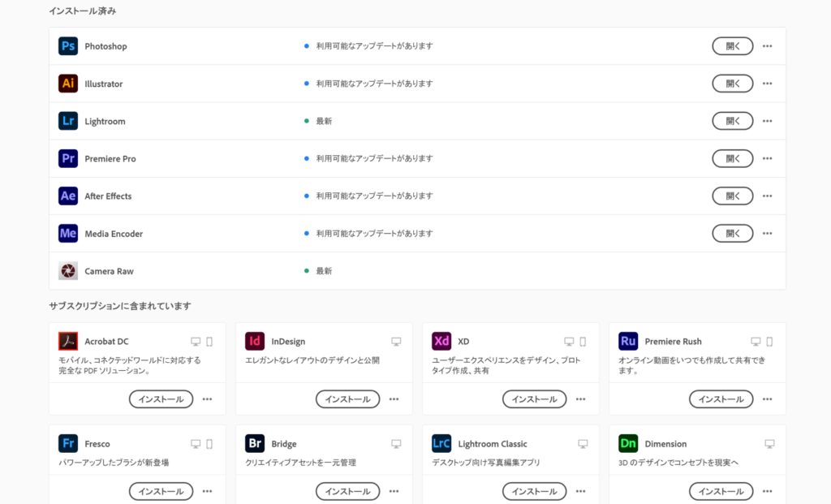Click the desktop platform icon on InDesign card
Image resolution: width=831 pixels, height=504 pixels.
click(396, 342)
